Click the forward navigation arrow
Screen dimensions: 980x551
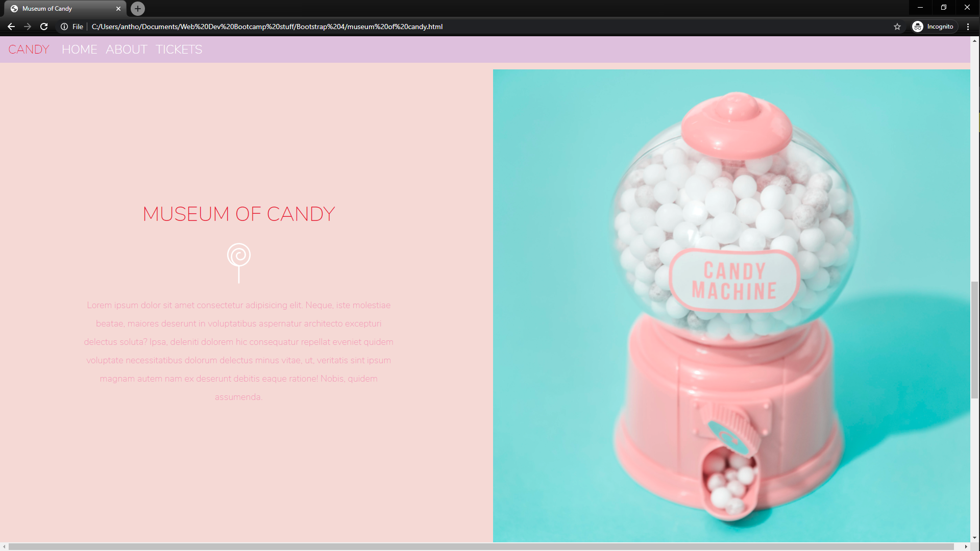click(28, 27)
